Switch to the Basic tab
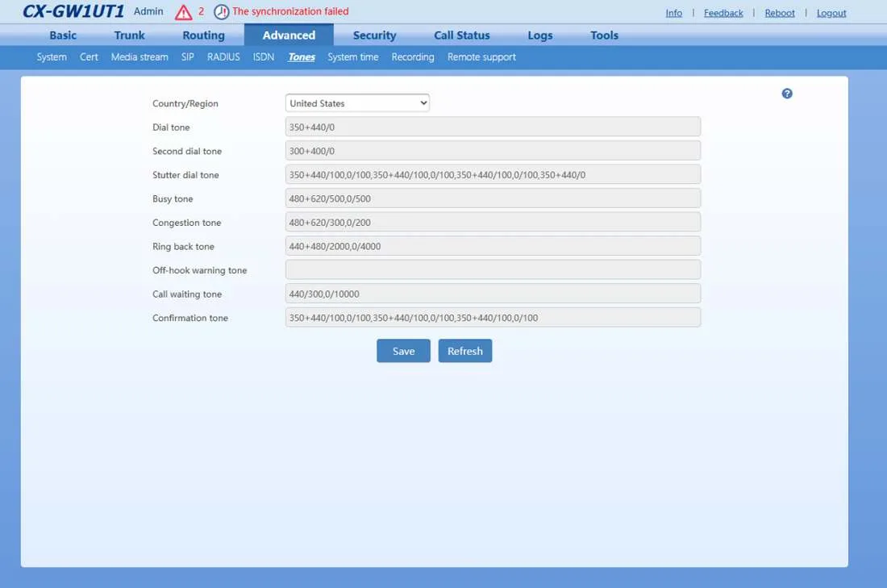This screenshot has height=588, width=887. [x=63, y=35]
